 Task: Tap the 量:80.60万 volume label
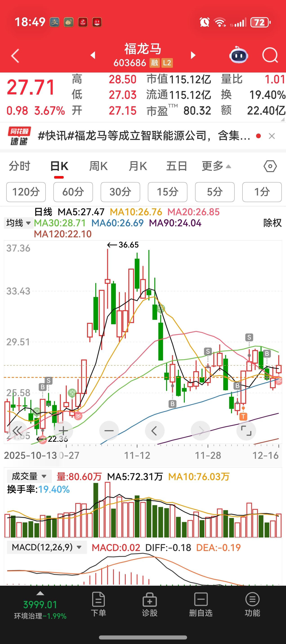(x=79, y=476)
